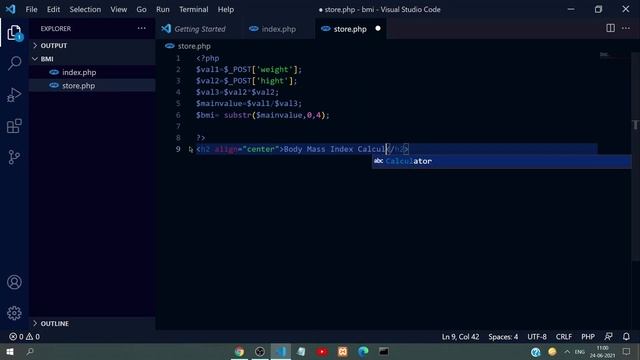Open the Help menu
This screenshot has height=360, width=640.
point(225,9)
